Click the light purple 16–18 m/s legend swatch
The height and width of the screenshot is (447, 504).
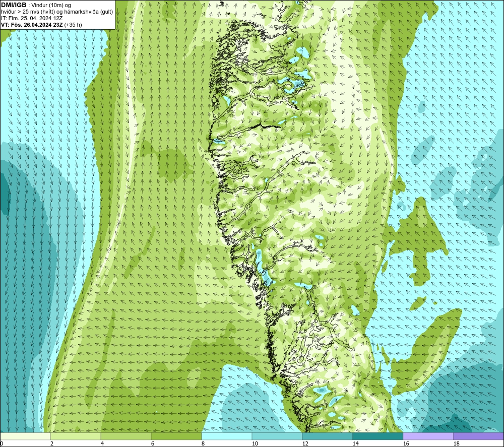pos(428,436)
